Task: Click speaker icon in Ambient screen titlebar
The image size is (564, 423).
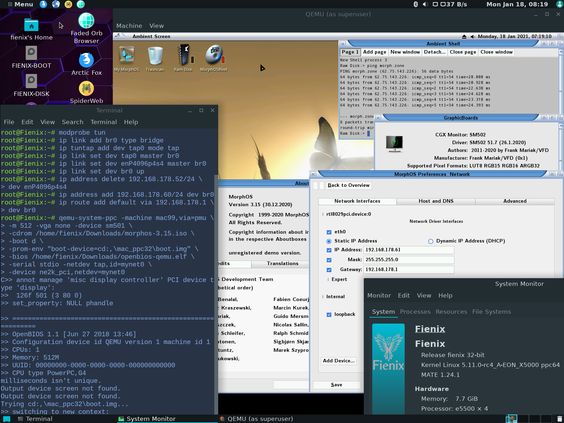Action: click(x=472, y=37)
